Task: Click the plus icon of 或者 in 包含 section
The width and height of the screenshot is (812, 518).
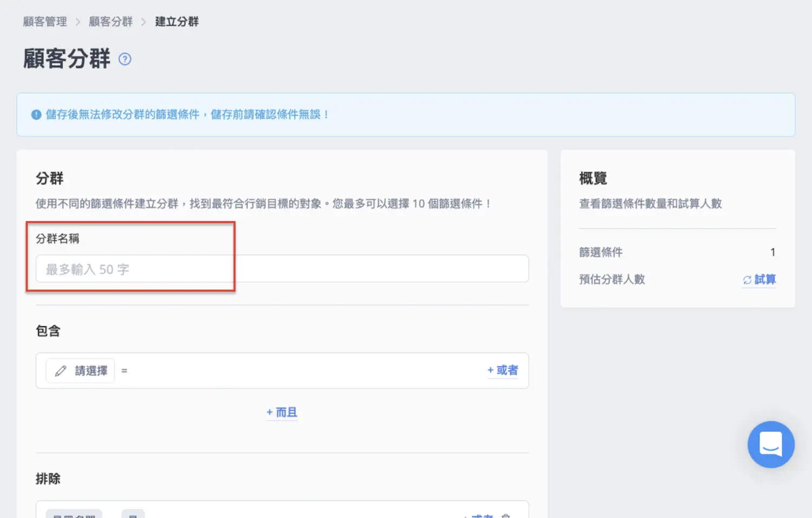Action: coord(490,370)
